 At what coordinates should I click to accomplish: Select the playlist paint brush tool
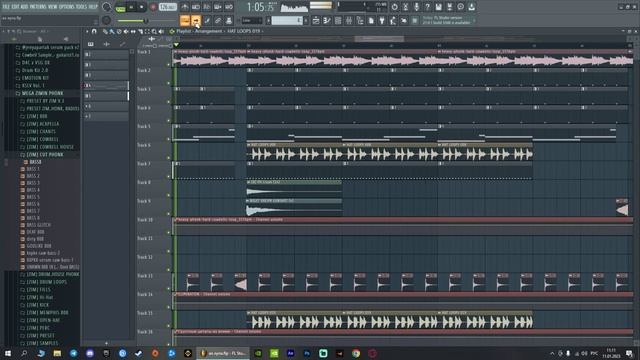tap(112, 31)
